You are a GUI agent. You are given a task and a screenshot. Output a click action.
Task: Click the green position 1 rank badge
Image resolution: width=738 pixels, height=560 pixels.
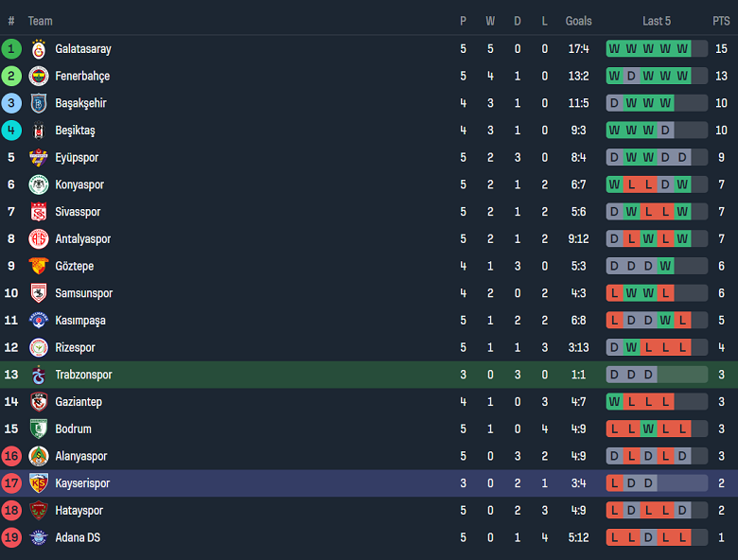(11, 49)
